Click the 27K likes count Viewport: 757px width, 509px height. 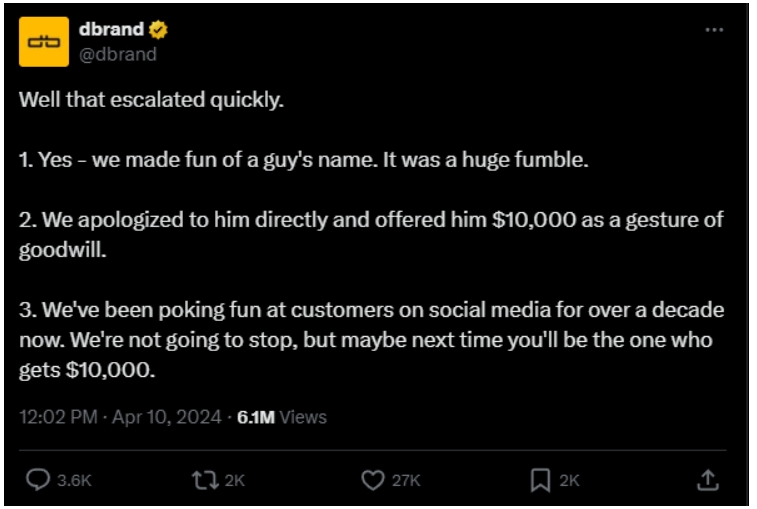pos(405,481)
